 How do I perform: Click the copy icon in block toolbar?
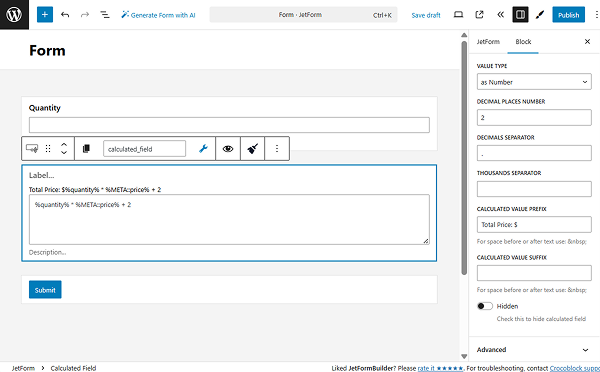pos(86,148)
